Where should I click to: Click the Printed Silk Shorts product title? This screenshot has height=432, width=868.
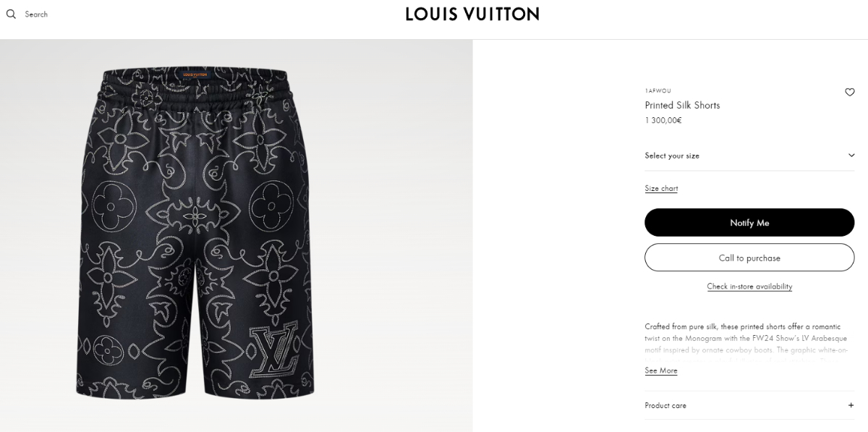682,105
